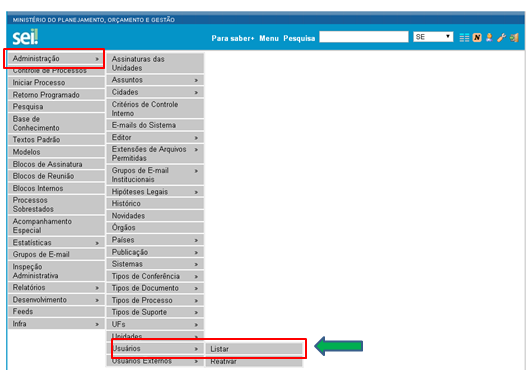528x377 pixels.
Task: Open the user profile icon
Action: coord(489,38)
